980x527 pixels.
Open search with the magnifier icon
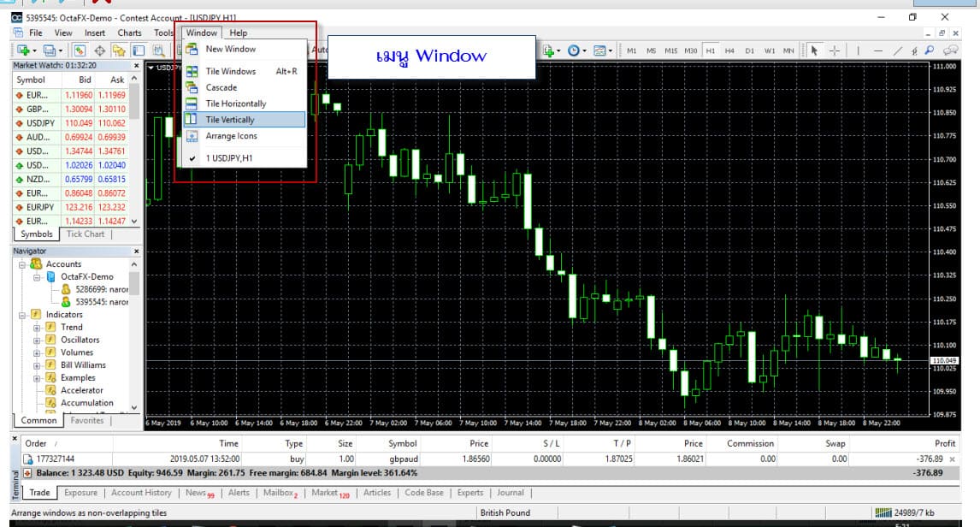pyautogui.click(x=930, y=50)
